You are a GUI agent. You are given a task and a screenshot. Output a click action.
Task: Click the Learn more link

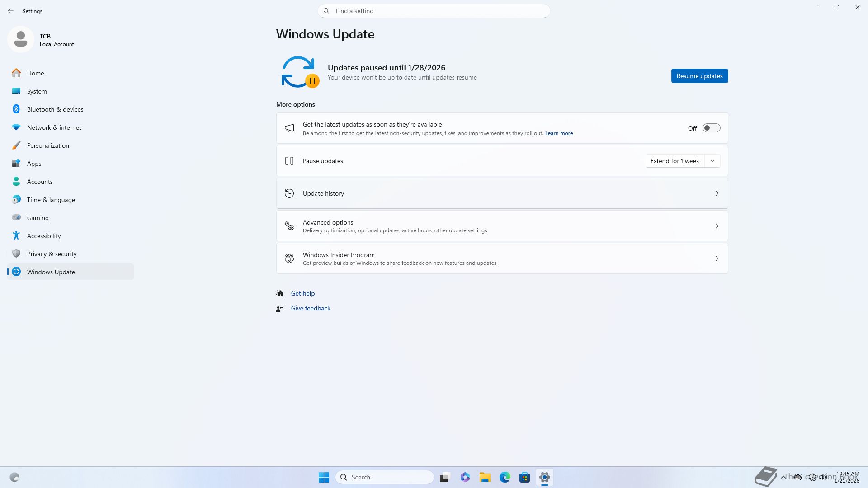tap(559, 133)
